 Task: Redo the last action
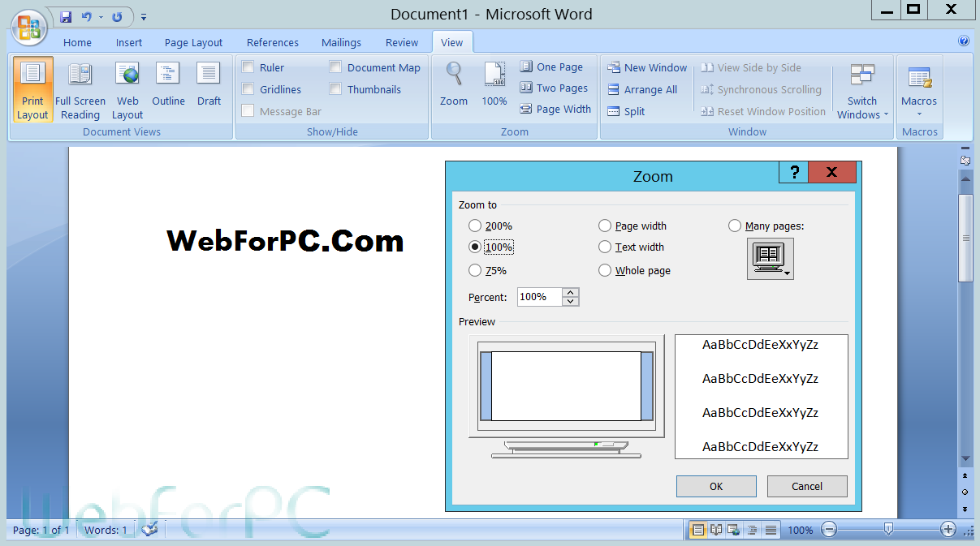118,16
